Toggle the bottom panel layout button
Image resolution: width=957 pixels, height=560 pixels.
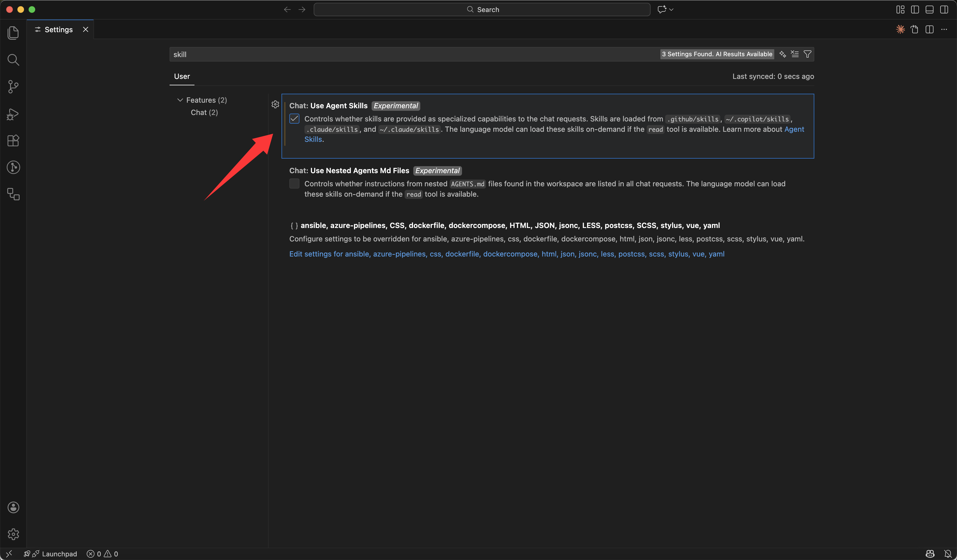click(x=929, y=10)
